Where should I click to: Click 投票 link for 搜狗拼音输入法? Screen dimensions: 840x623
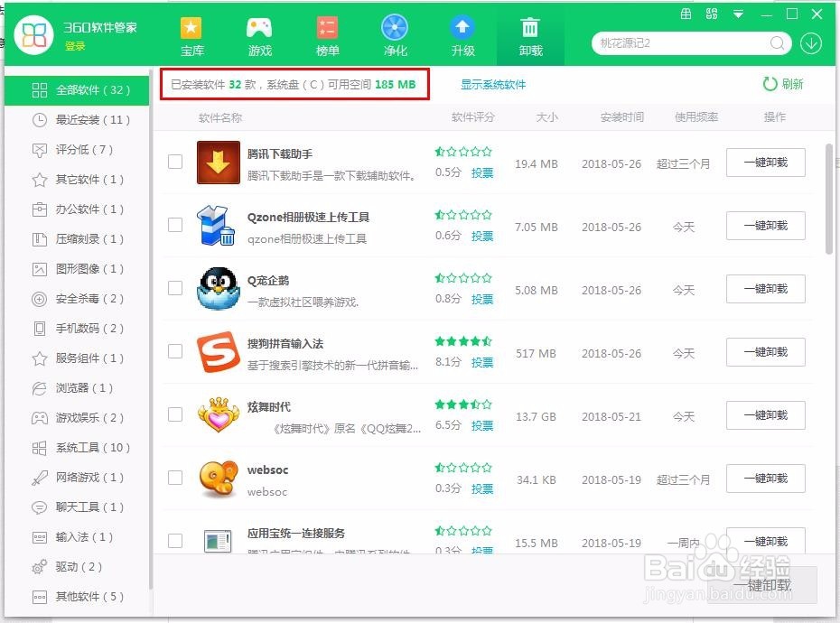(x=482, y=363)
